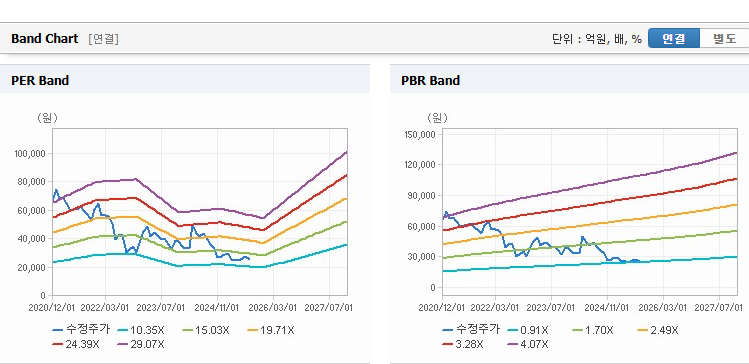Screen dimensions: 749x364
Task: Switch to the 별도 view
Action: tap(724, 39)
